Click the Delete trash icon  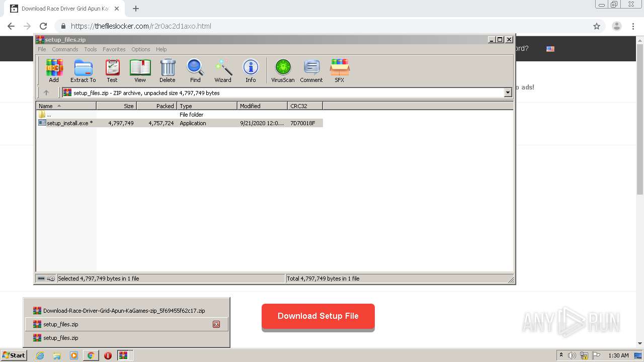pyautogui.click(x=168, y=70)
